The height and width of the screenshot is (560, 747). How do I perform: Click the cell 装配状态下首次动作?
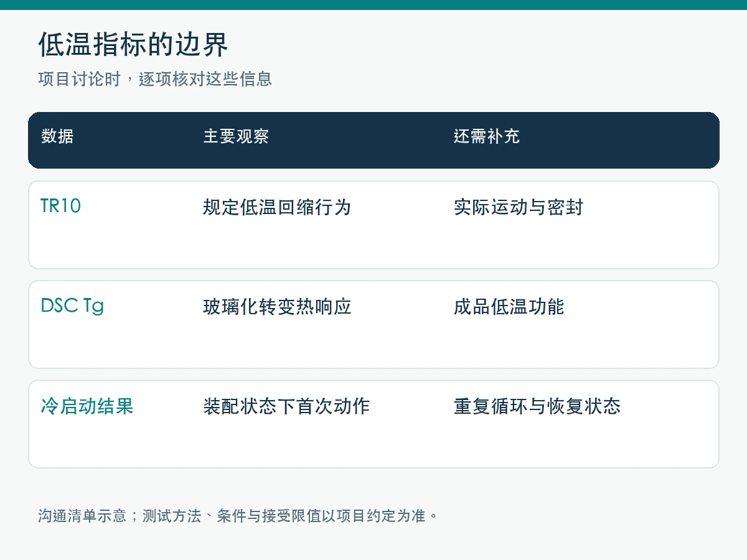tap(286, 406)
